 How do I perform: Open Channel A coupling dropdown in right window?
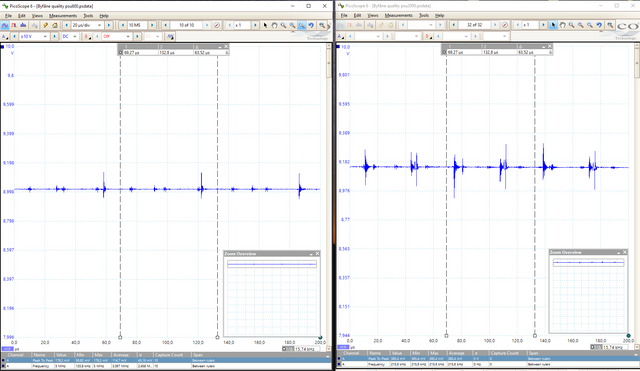(416, 36)
